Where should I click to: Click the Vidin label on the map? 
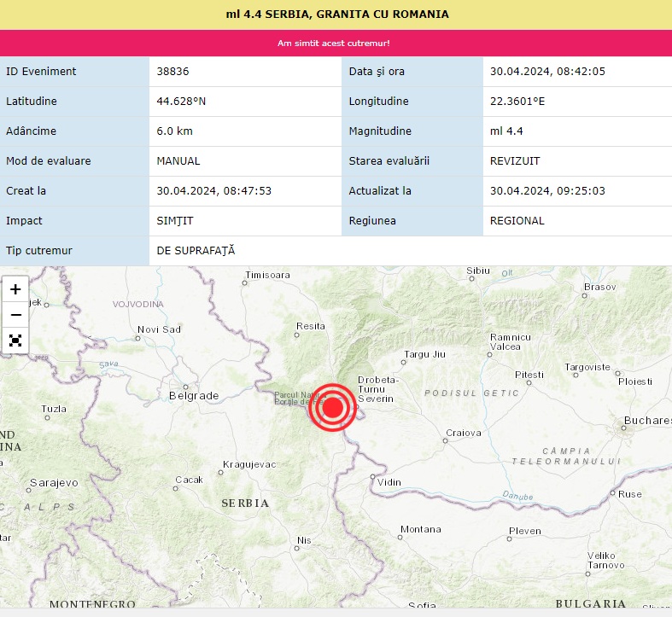(x=389, y=482)
